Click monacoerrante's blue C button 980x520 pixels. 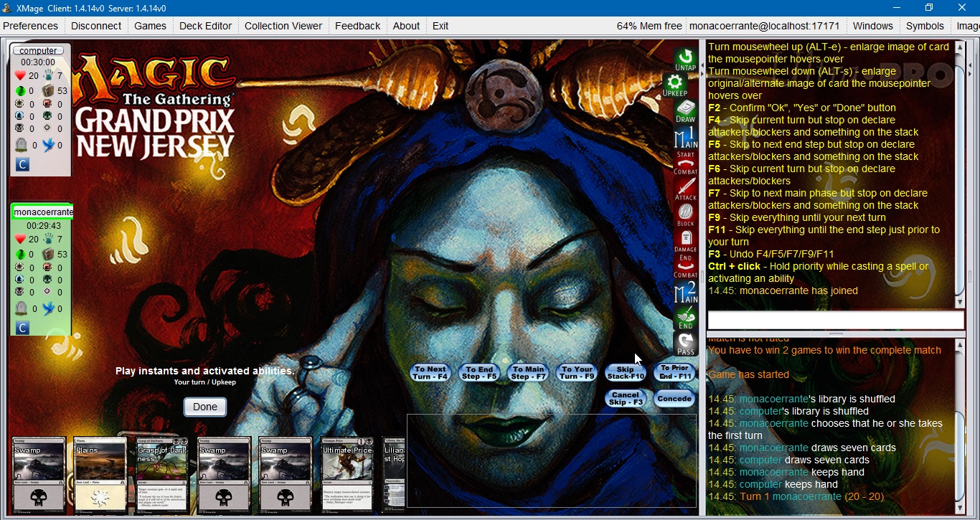(22, 328)
